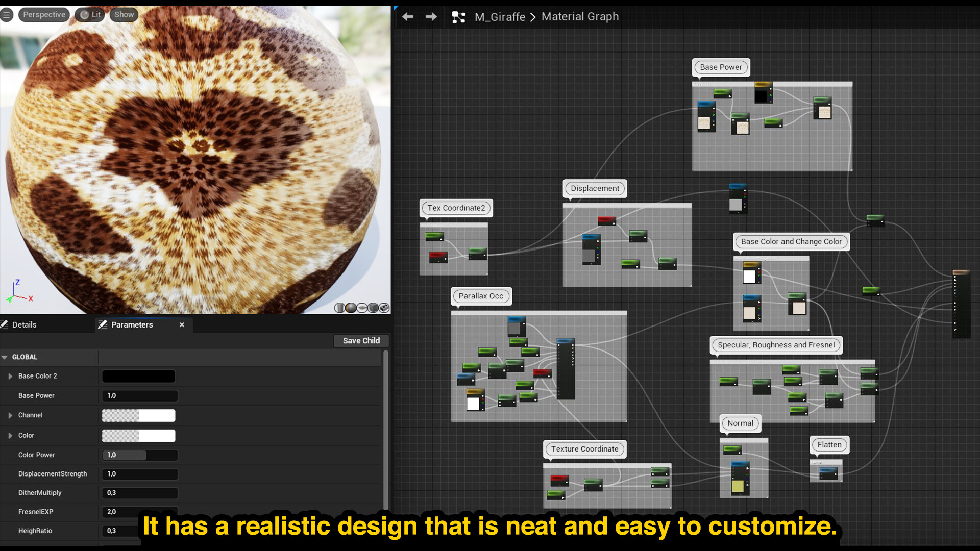
Task: Open the Perspective view dropdown
Action: (x=43, y=14)
